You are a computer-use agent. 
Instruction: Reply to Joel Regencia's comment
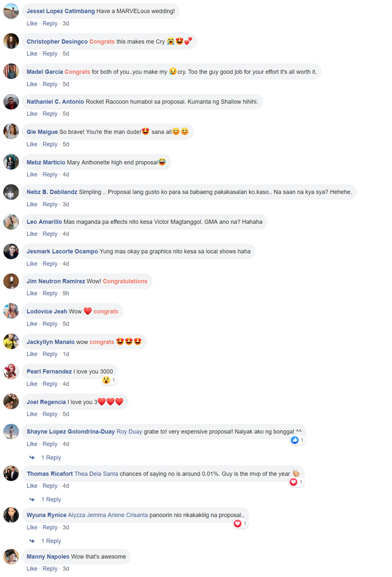click(x=50, y=414)
